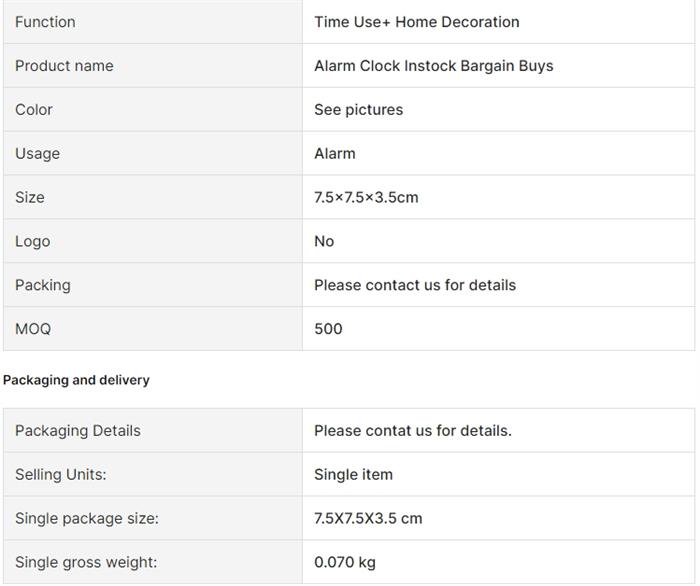
Task: Click the "Usage" label cell
Action: 37,154
